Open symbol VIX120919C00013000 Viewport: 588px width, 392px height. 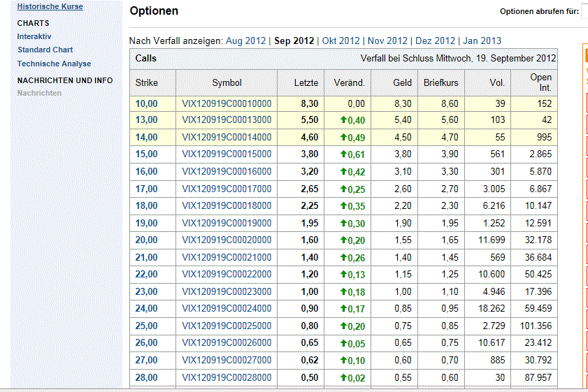click(x=227, y=120)
